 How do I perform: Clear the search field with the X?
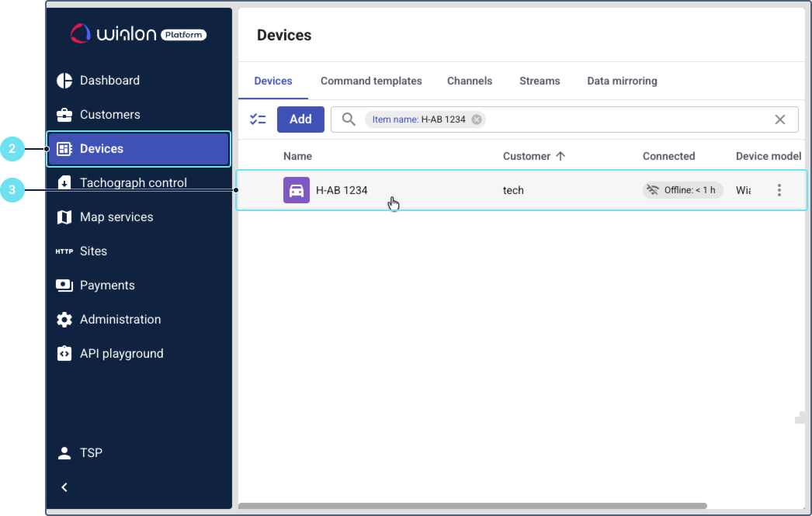[779, 119]
